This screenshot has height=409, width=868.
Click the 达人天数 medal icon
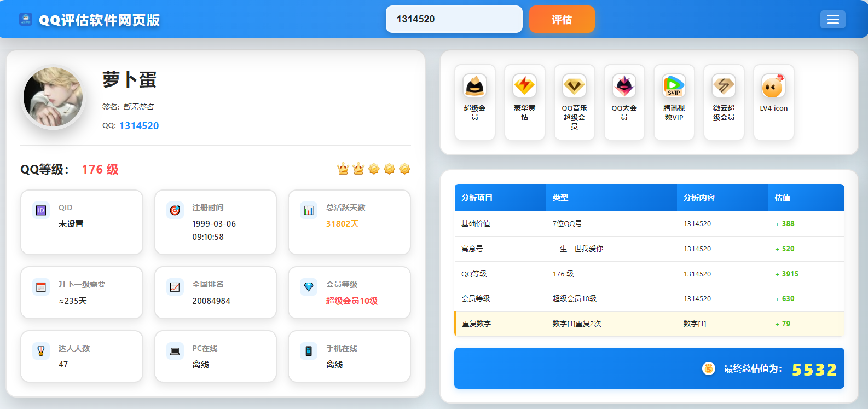[x=41, y=351]
